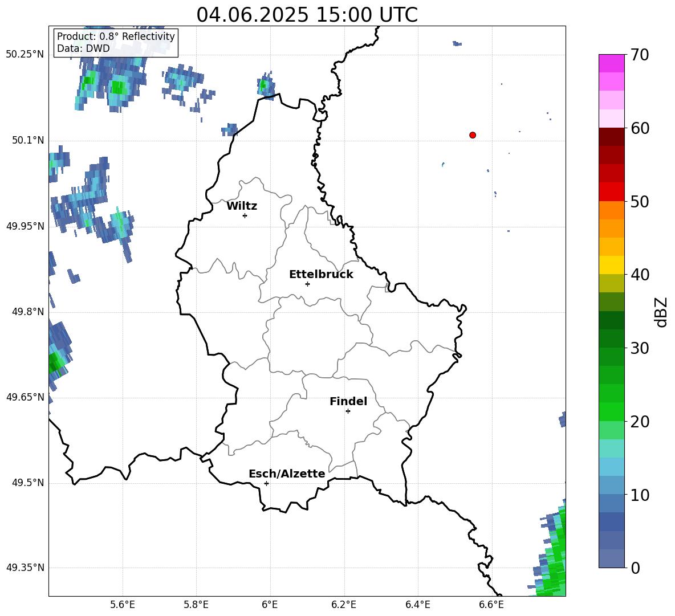Click the colorbar tick value 40
Viewport: 675px width, 616px height.
click(x=640, y=275)
